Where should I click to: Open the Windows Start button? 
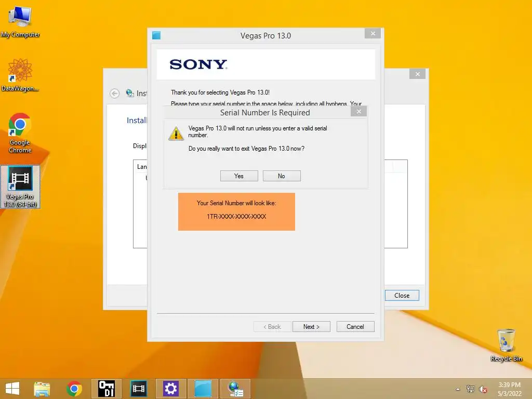pyautogui.click(x=12, y=389)
